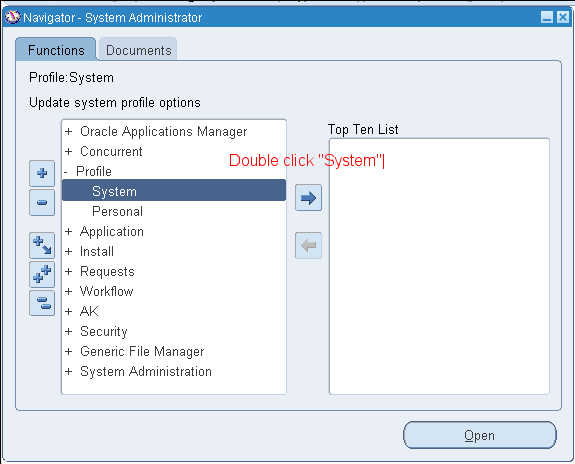Click the Collapse All icon button
This screenshot has width=575, height=464.
(x=42, y=303)
